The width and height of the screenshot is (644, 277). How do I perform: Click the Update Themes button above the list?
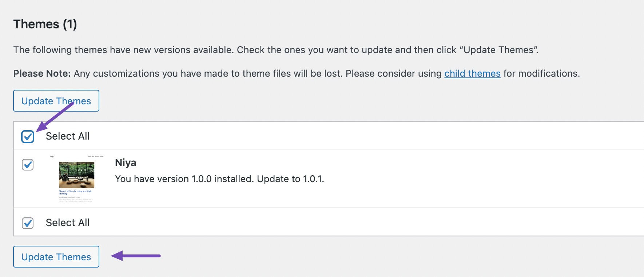[x=56, y=101]
